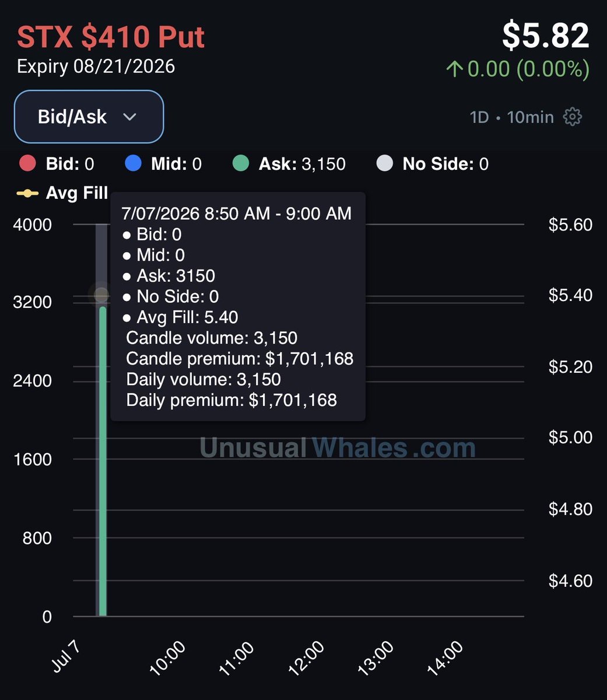The width and height of the screenshot is (607, 700).
Task: Toggle the red Bid legend dot
Action: click(x=28, y=164)
